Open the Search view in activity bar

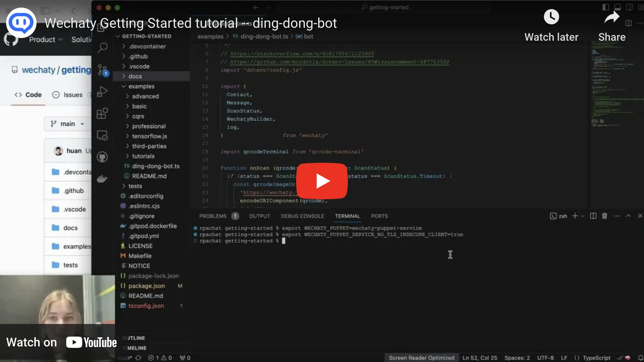(x=102, y=48)
